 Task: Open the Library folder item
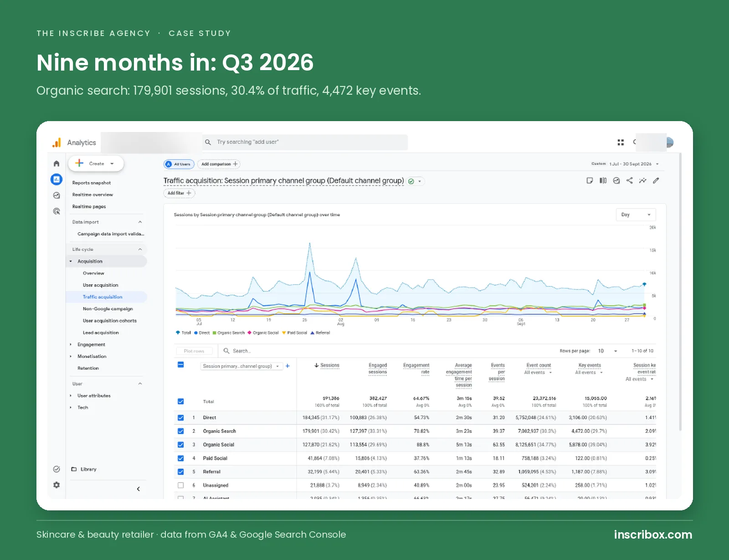(84, 469)
